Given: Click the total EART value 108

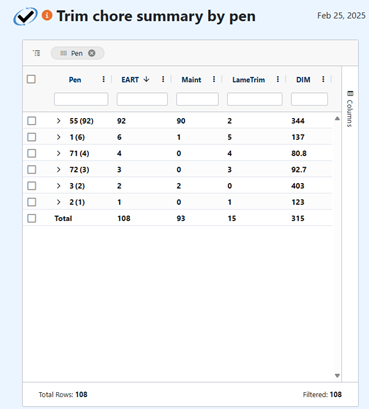Looking at the screenshot, I should pos(124,218).
